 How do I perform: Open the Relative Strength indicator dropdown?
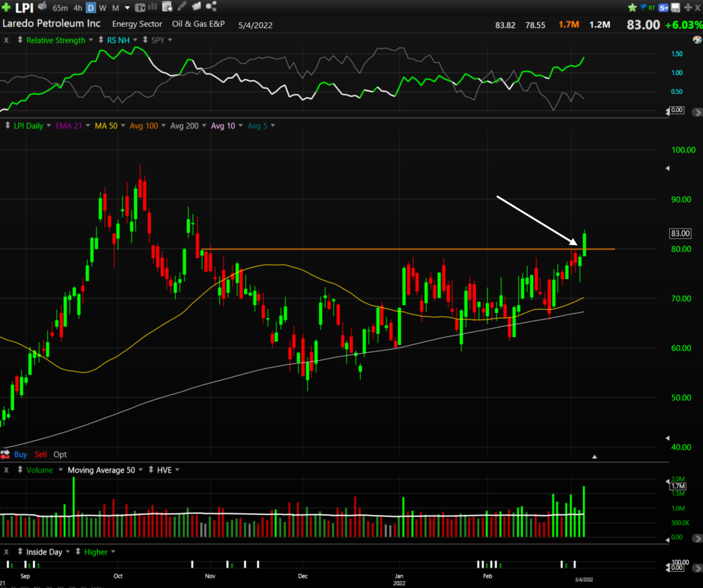(91, 40)
